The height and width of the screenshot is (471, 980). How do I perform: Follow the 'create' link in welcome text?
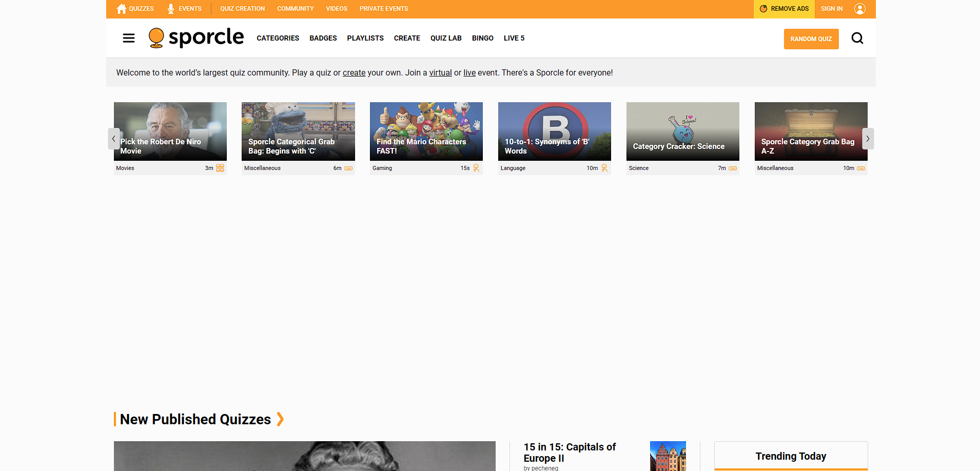[354, 72]
